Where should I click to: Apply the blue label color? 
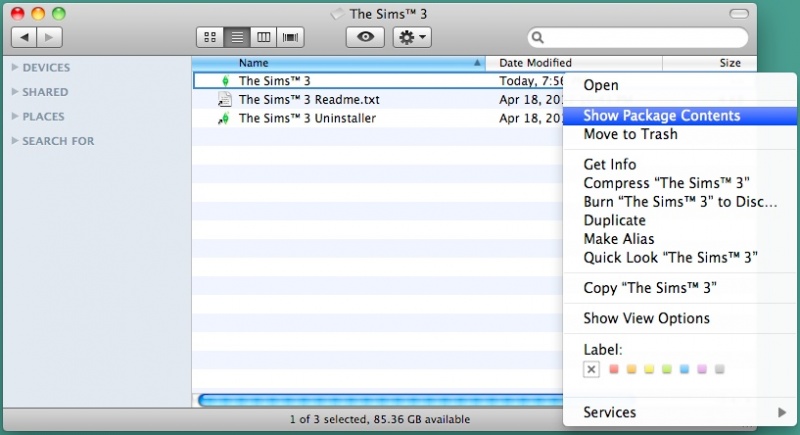(x=684, y=369)
